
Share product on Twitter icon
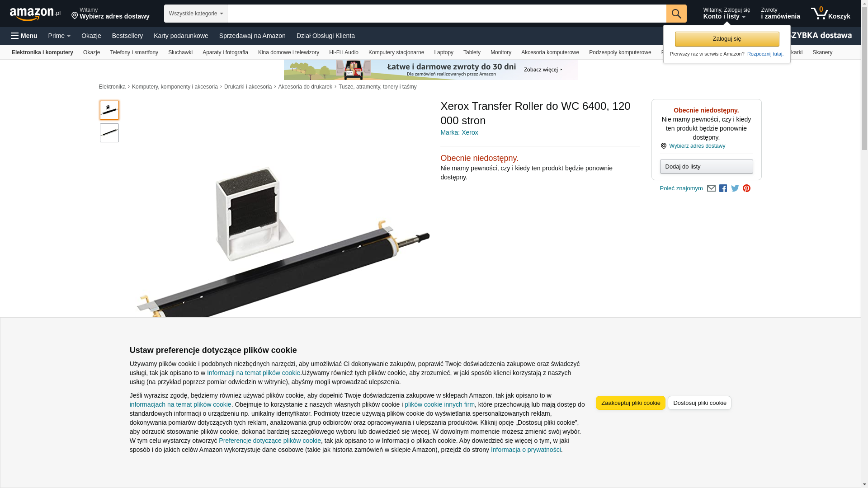(735, 188)
